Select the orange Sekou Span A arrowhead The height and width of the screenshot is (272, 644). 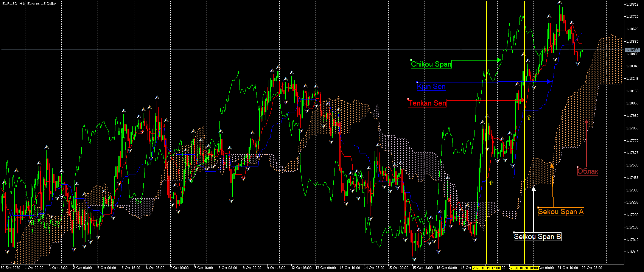tap(552, 165)
